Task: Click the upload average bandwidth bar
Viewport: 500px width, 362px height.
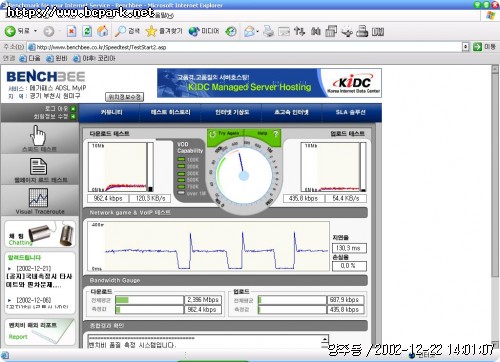Action: 292,300
